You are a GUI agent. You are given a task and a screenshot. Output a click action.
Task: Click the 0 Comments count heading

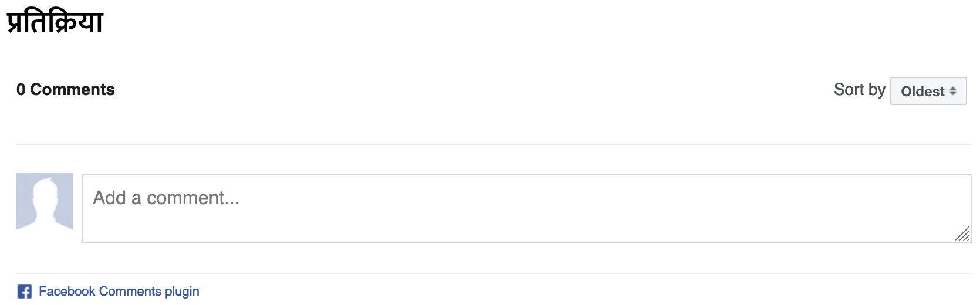pyautogui.click(x=66, y=90)
